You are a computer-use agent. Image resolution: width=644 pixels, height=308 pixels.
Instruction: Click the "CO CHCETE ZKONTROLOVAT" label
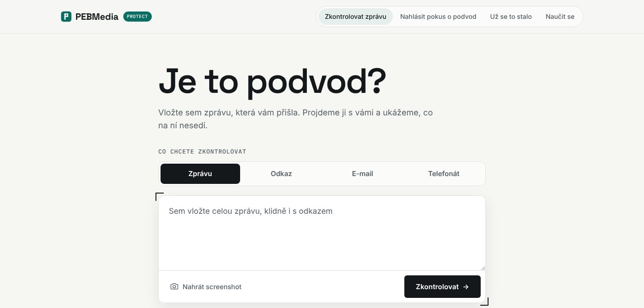[x=202, y=152]
